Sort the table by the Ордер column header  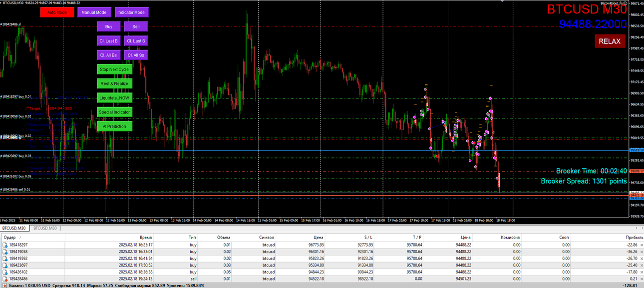[x=10, y=237]
